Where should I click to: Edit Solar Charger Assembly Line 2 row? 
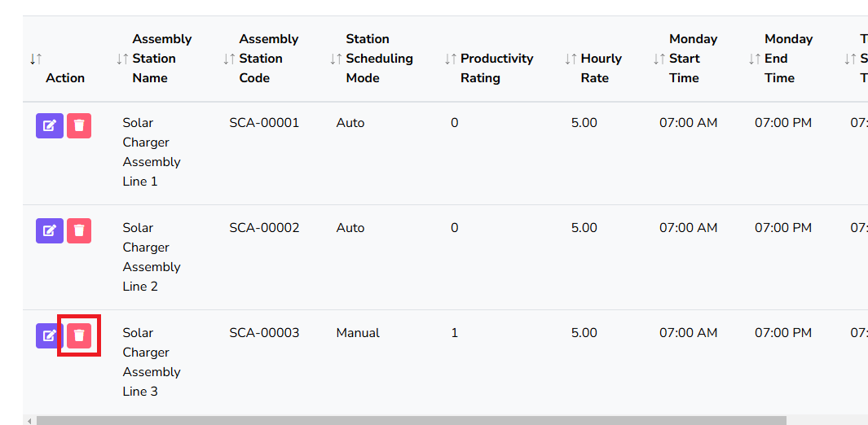tap(49, 230)
